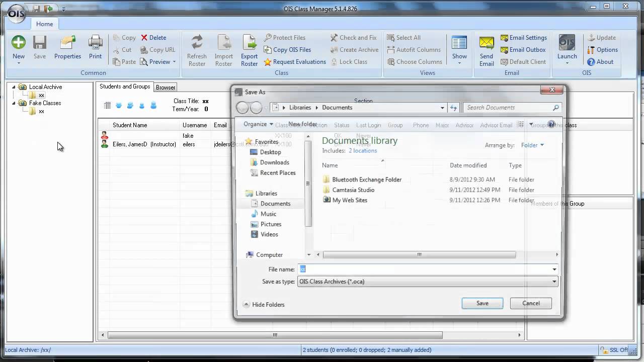The image size is (644, 362).
Task: Switch to the Home ribbon tab
Action: pyautogui.click(x=44, y=24)
